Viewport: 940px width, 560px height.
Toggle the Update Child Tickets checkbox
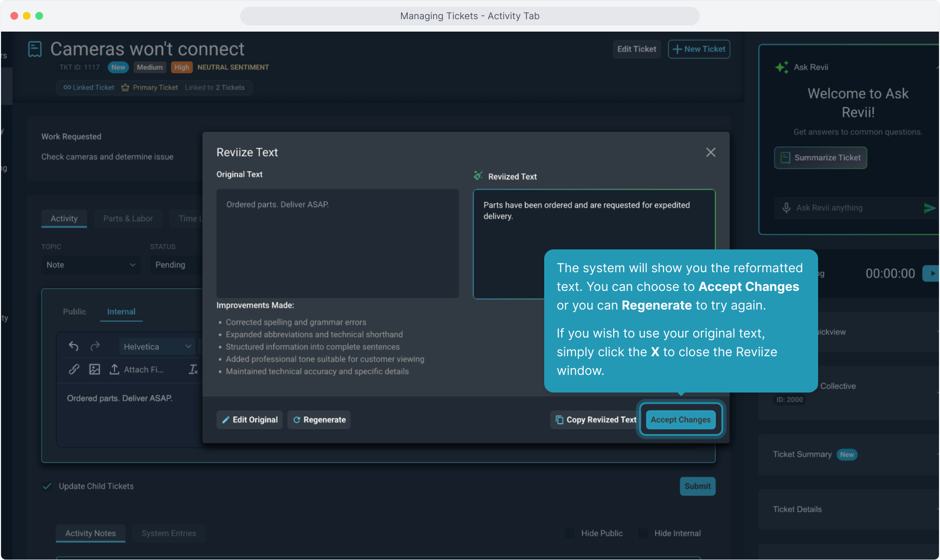pos(47,486)
